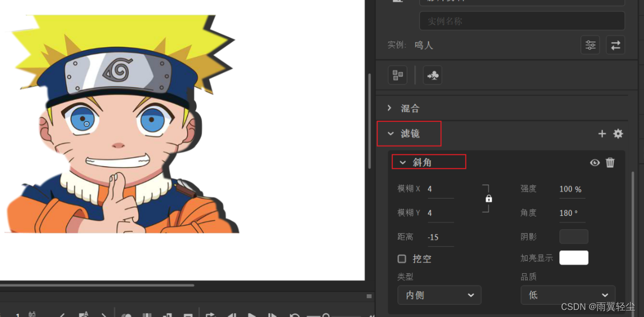Screen dimensions: 644x317
Task: Click the 角度 label
Action: point(529,213)
